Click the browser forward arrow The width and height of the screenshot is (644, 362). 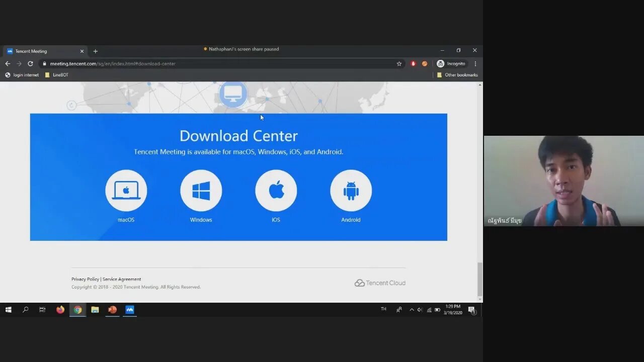click(19, 64)
